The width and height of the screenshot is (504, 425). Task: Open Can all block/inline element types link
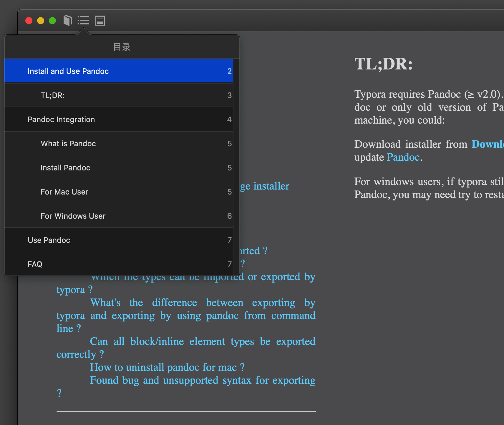(186, 348)
